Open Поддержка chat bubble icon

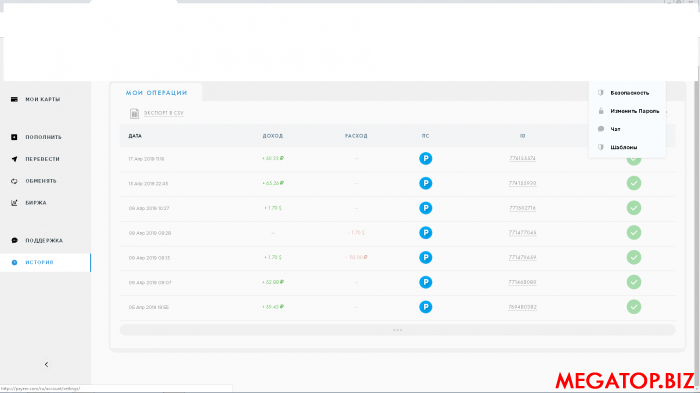[14, 240]
